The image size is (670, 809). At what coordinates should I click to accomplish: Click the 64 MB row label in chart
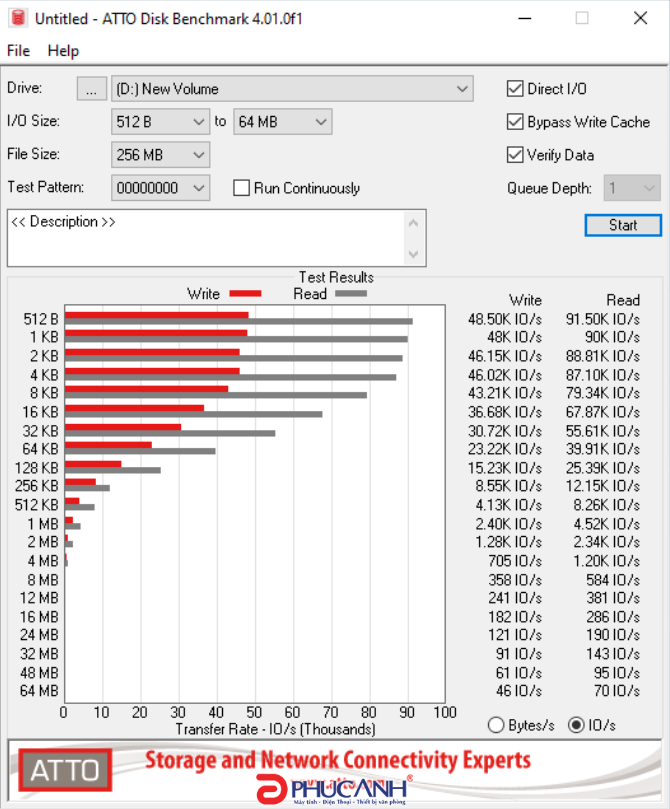pyautogui.click(x=39, y=690)
